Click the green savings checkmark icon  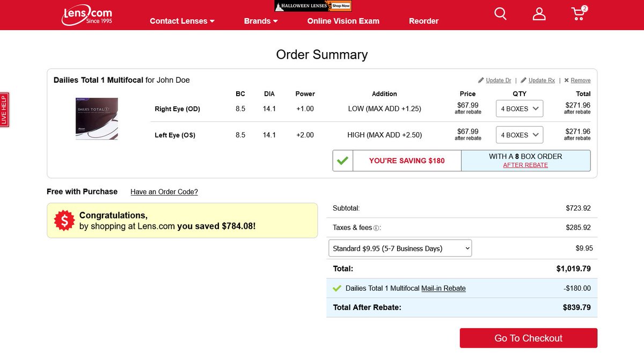[x=342, y=161]
